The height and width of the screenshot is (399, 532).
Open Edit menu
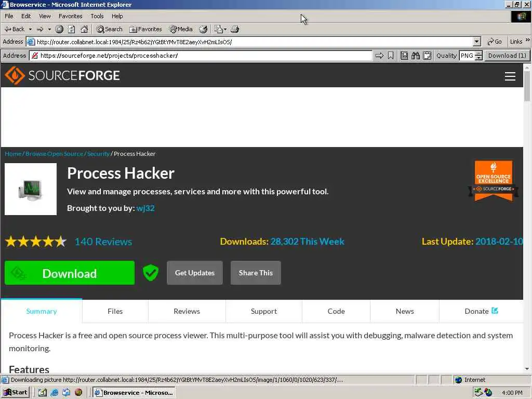pyautogui.click(x=26, y=16)
